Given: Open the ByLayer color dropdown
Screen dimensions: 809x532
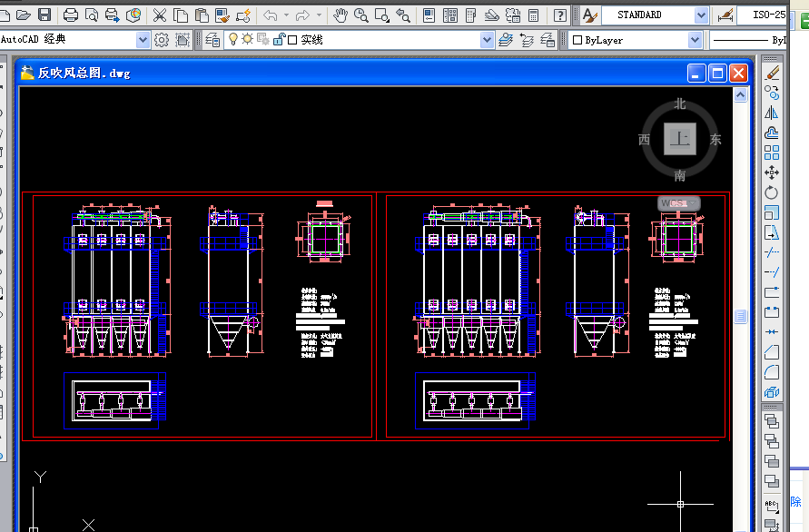Looking at the screenshot, I should (x=695, y=40).
